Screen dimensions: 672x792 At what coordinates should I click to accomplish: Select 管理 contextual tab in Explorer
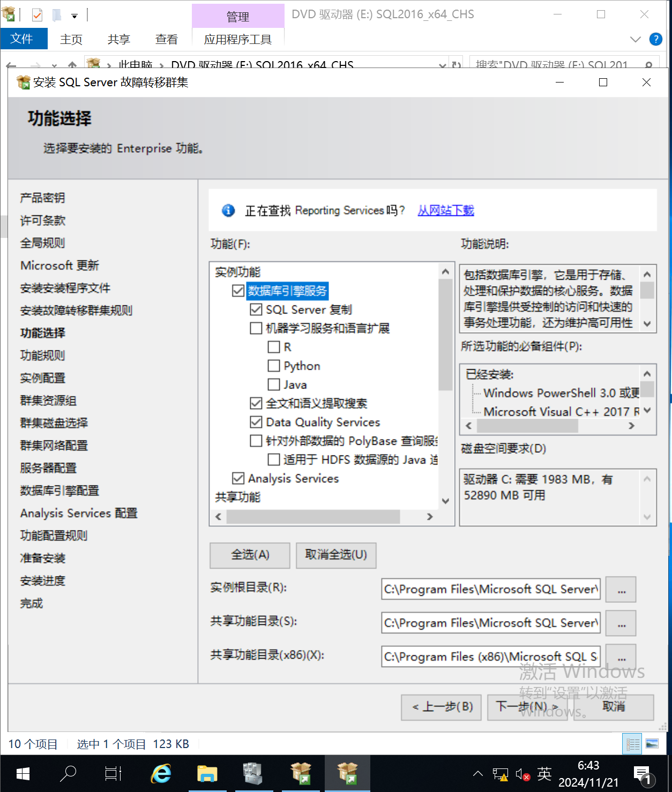click(x=238, y=16)
